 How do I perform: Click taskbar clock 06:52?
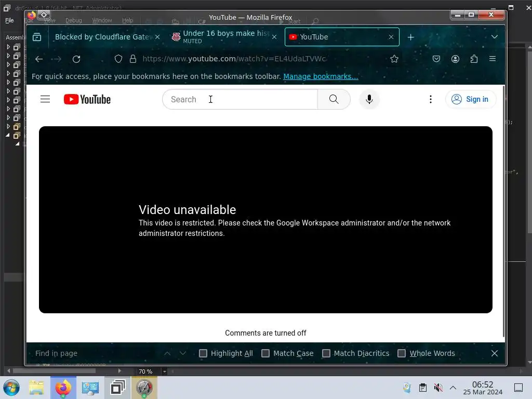[x=483, y=388]
